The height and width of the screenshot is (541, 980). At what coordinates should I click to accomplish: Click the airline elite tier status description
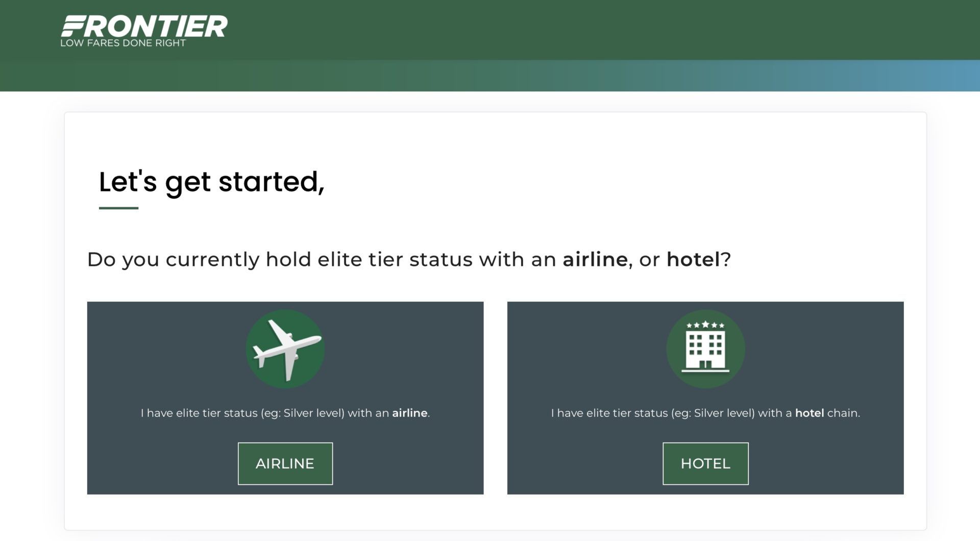[285, 413]
